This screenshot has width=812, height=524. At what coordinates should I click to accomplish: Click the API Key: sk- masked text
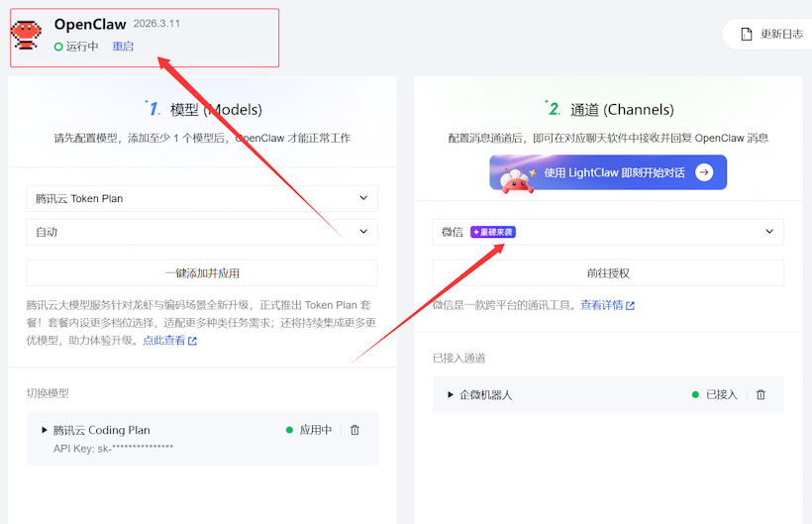(114, 449)
